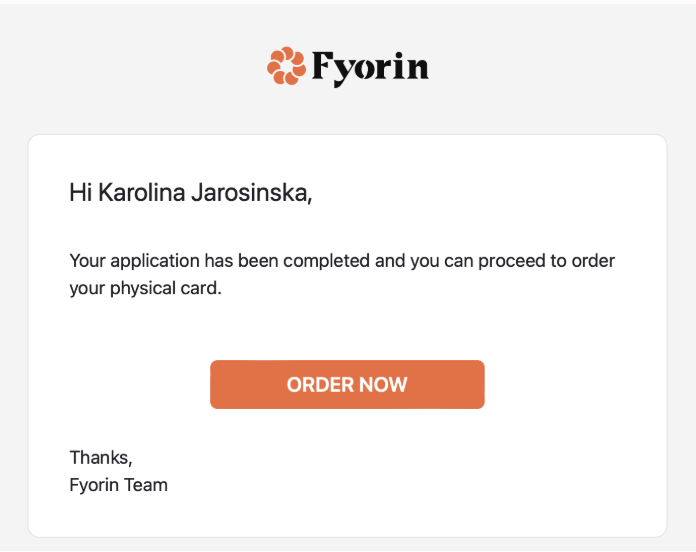Viewport: 696px width, 552px height.
Task: Select the name Karolina in greeting
Action: (142, 193)
